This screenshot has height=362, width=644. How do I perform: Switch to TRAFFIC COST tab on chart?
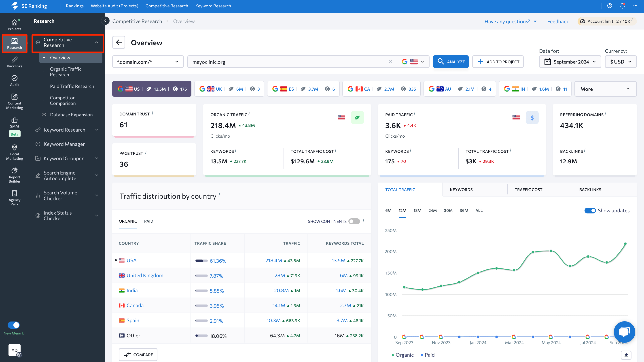(x=528, y=190)
